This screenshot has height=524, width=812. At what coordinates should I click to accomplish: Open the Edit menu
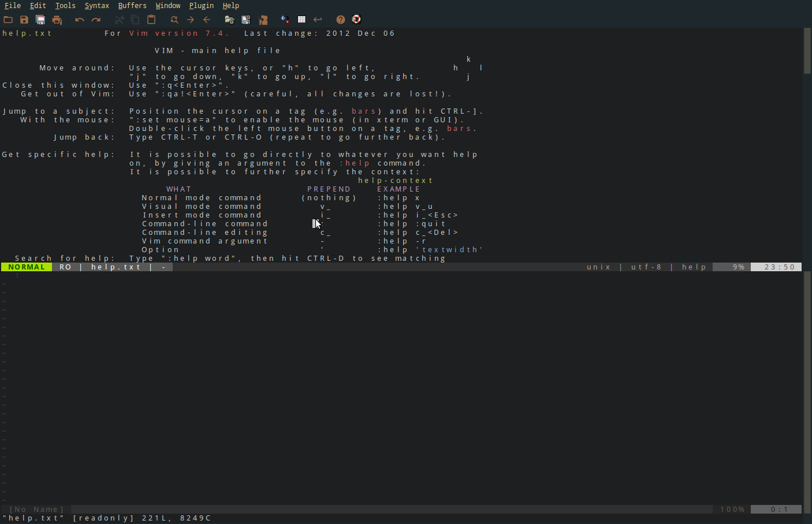[x=38, y=5]
